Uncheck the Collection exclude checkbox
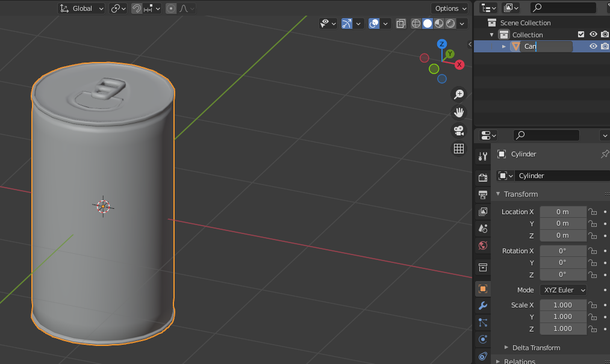This screenshot has height=364, width=610. 581,35
